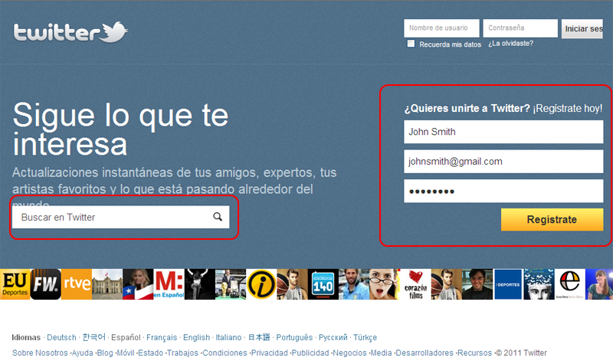Click the 'Buscar en Twitter' search box
Screen dimensions: 613x364
tap(121, 217)
